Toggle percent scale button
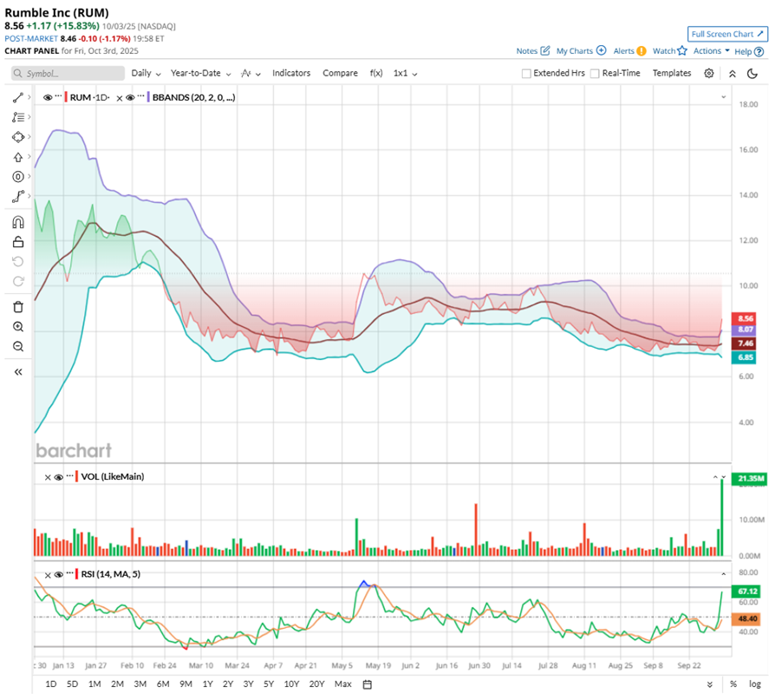Viewport: 782px width, 700px height. [x=733, y=684]
